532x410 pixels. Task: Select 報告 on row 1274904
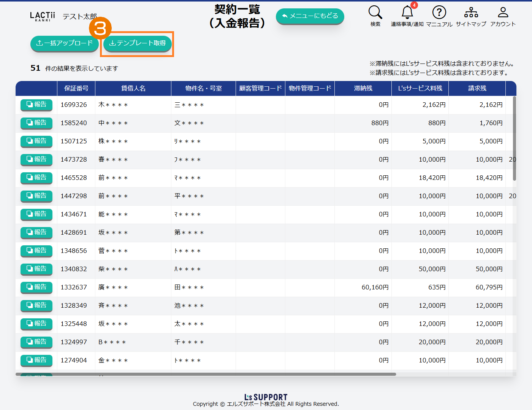click(36, 360)
